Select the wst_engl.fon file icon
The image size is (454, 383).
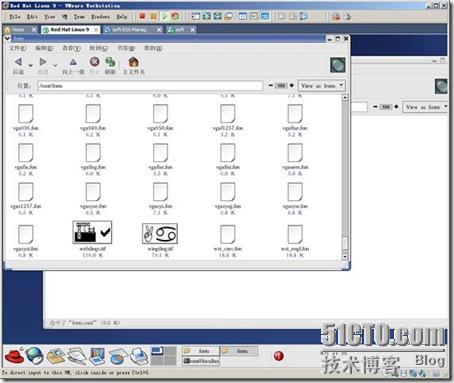click(x=295, y=234)
